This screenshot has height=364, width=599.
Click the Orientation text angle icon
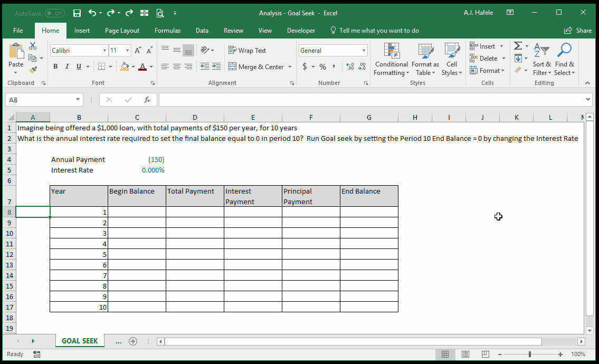[205, 50]
